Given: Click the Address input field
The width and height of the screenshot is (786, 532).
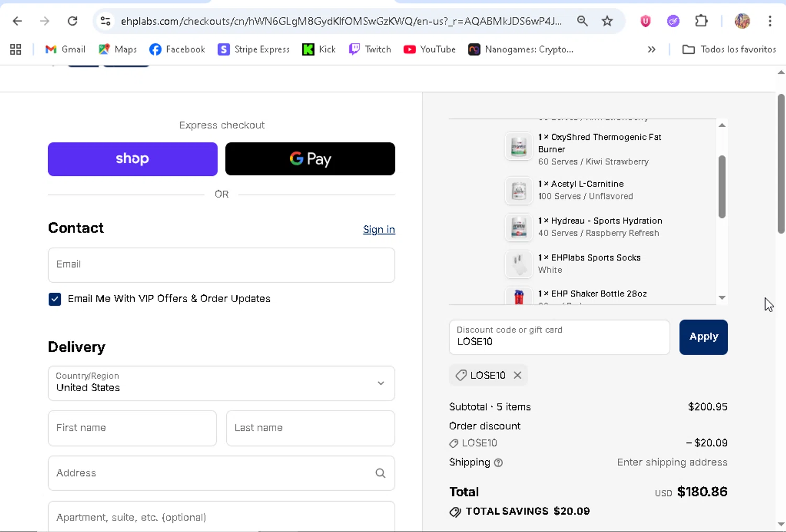Looking at the screenshot, I should (x=221, y=473).
